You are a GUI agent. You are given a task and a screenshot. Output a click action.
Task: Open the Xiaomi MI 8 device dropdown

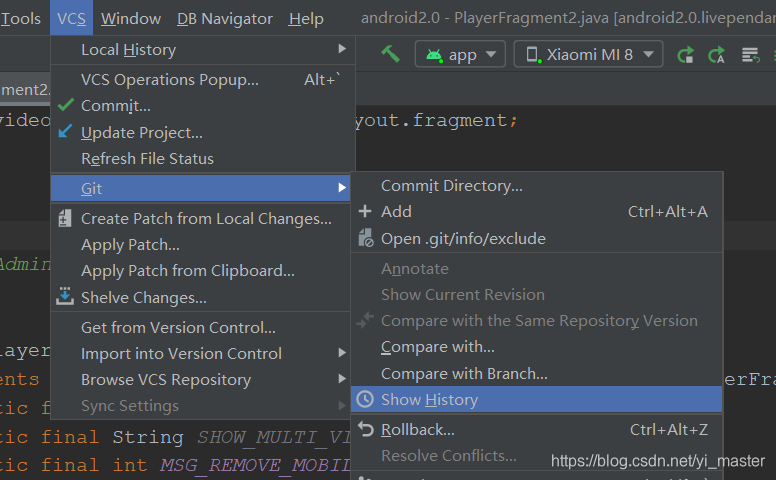pos(588,54)
